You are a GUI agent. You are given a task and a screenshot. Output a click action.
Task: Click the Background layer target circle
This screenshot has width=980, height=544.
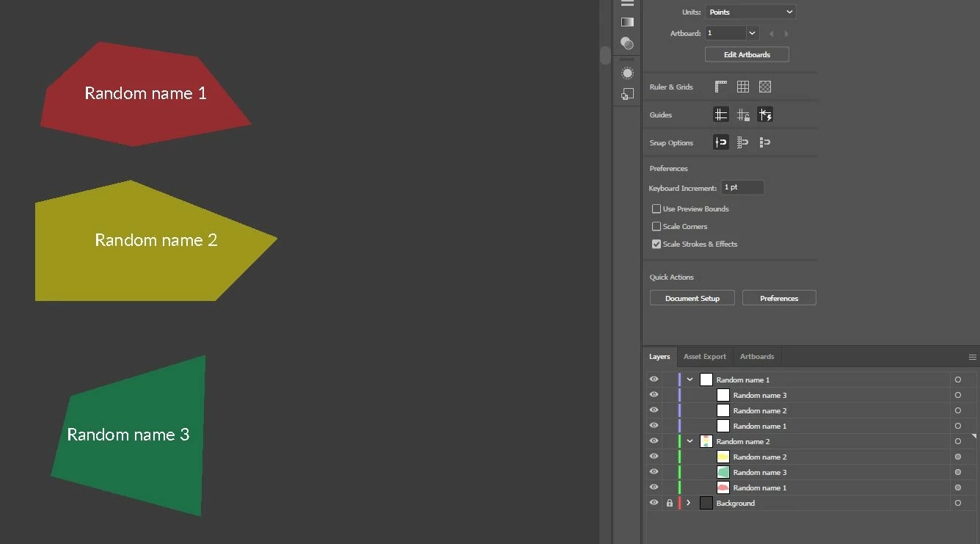coord(958,504)
